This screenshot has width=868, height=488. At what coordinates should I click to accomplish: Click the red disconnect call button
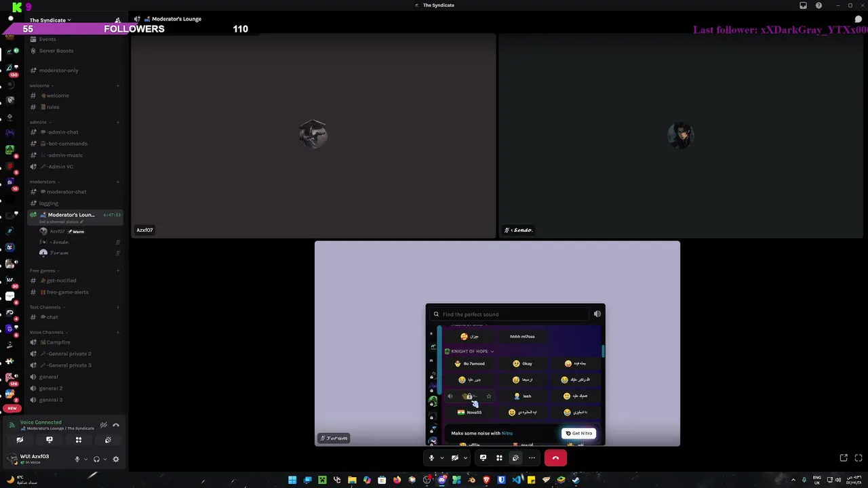[555, 458]
